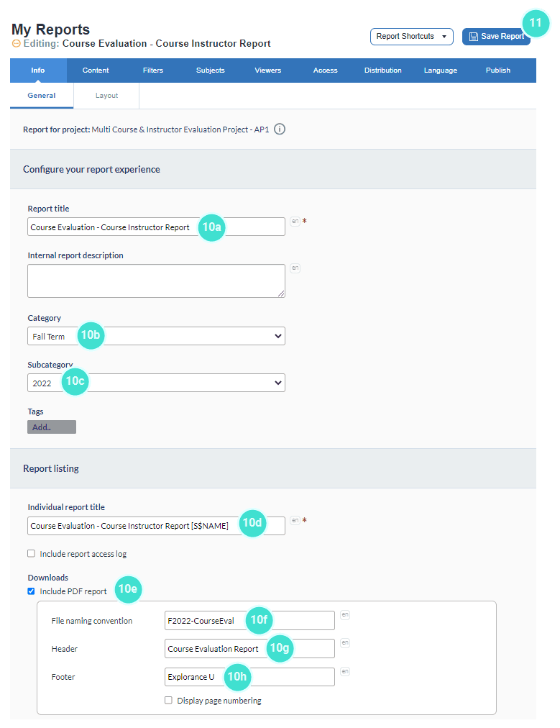Click the 'en' icon beside Header field
The width and height of the screenshot is (560, 728).
[x=345, y=643]
